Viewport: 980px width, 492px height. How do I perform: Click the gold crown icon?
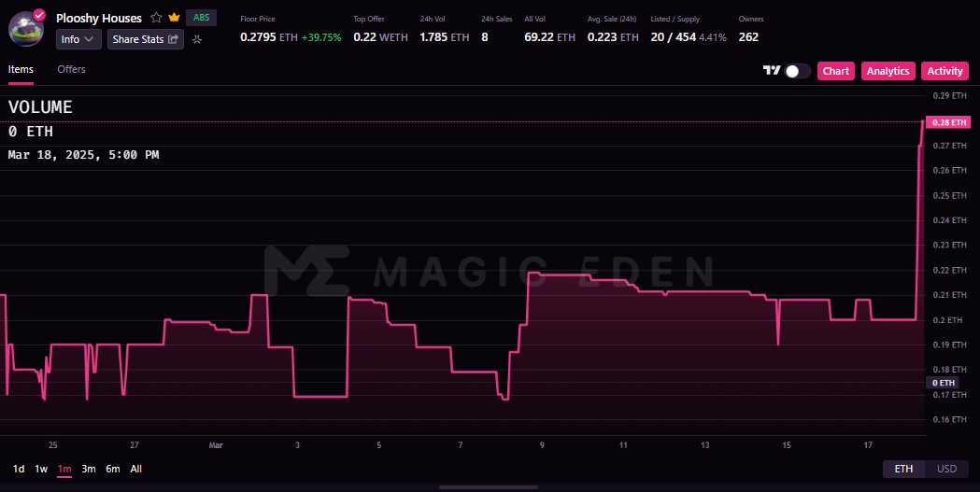click(x=175, y=18)
